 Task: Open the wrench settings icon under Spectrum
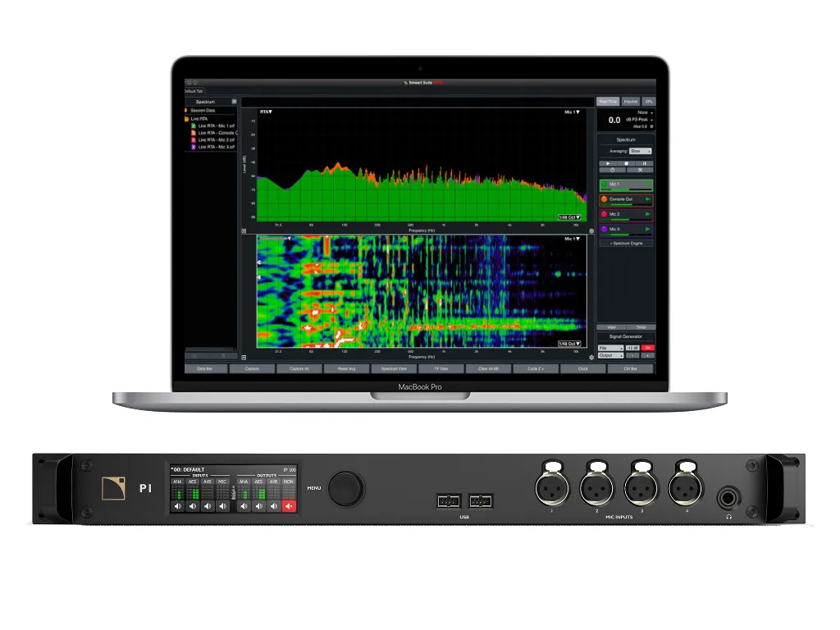point(640,170)
